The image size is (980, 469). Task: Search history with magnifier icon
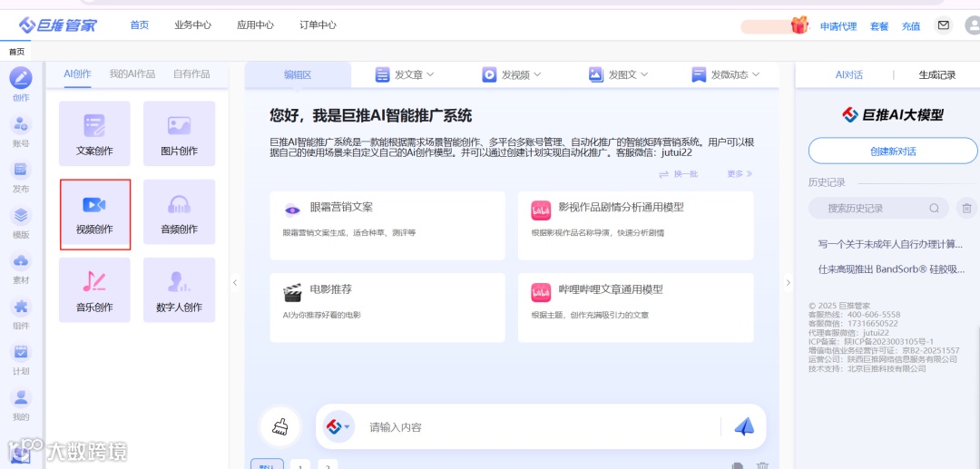pyautogui.click(x=935, y=208)
